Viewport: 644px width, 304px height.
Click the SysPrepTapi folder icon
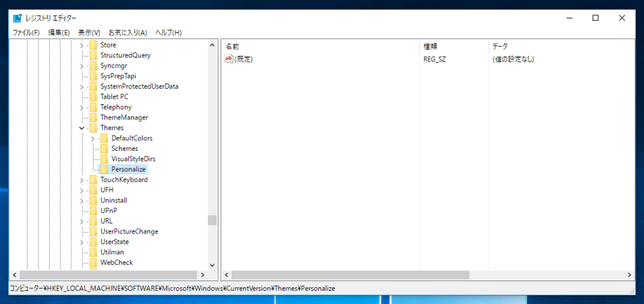coord(94,76)
